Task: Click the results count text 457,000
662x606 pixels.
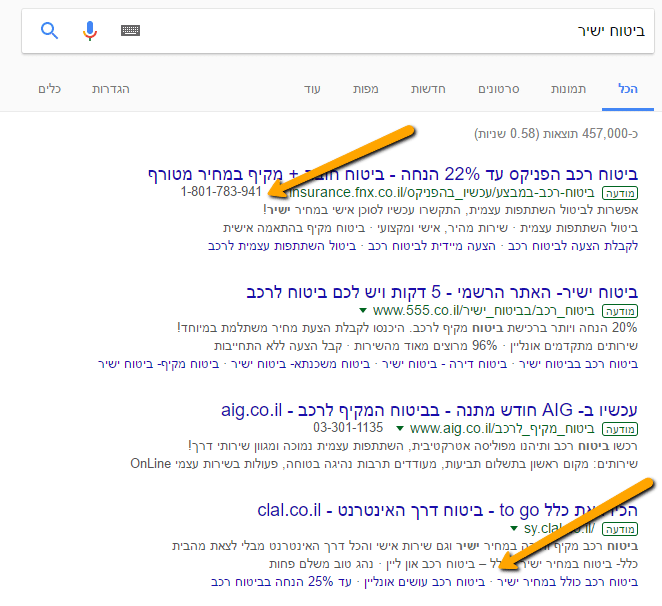Action: pos(556,133)
